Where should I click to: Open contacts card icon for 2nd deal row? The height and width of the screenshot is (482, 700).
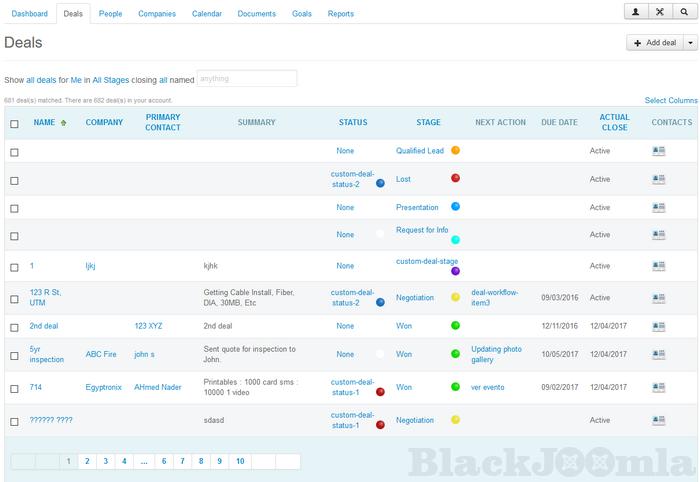point(658,326)
